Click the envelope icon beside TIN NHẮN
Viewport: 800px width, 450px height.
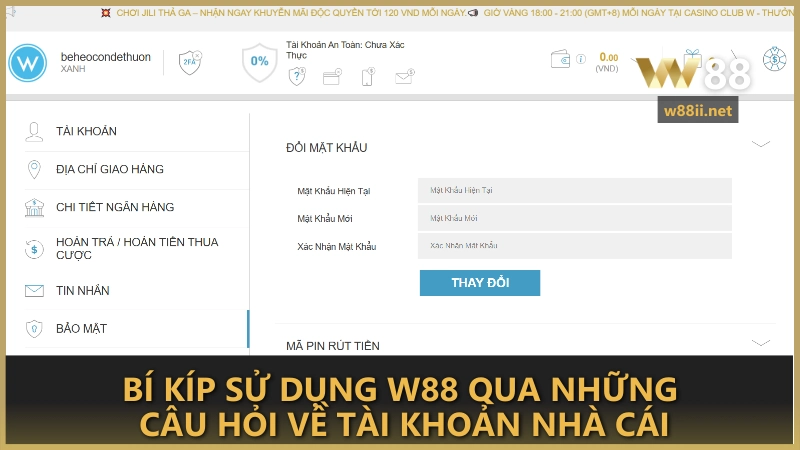tap(34, 291)
